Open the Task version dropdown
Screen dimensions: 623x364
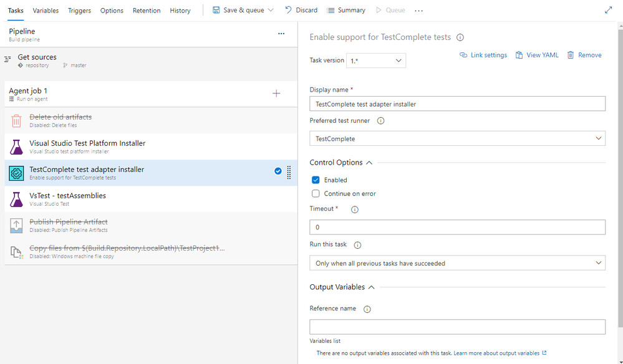pyautogui.click(x=377, y=60)
